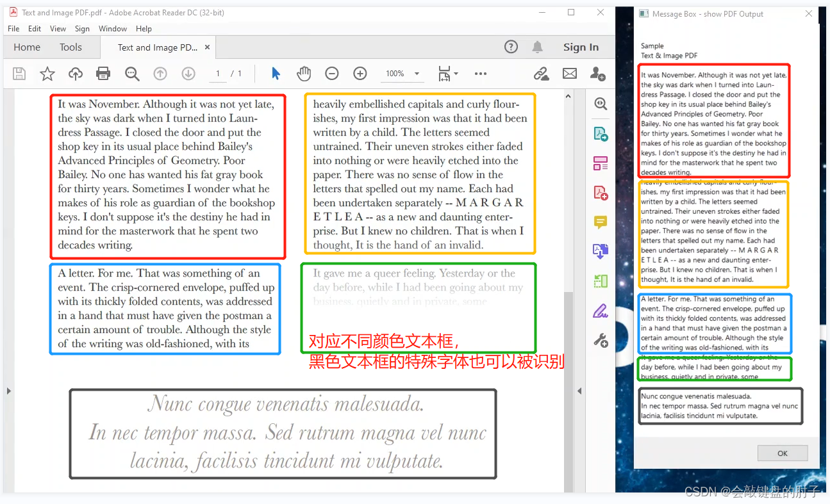The height and width of the screenshot is (504, 830).
Task: Open the notifications bell
Action: click(x=538, y=46)
